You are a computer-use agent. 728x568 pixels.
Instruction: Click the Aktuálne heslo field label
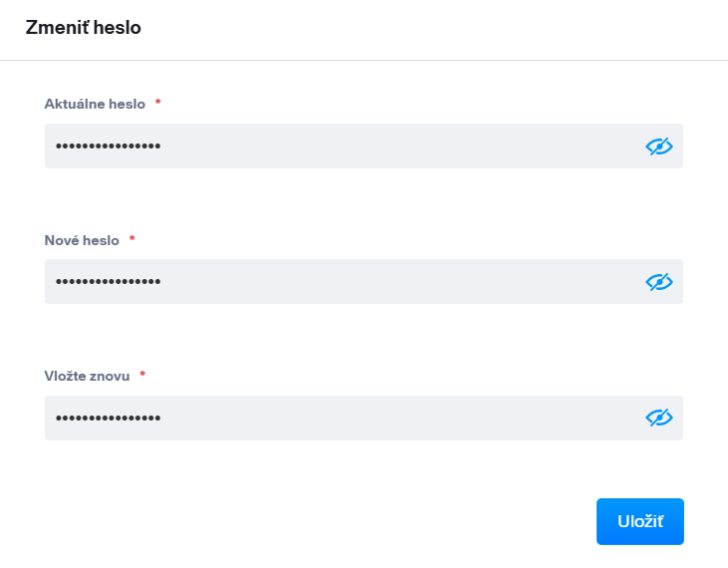(x=95, y=104)
